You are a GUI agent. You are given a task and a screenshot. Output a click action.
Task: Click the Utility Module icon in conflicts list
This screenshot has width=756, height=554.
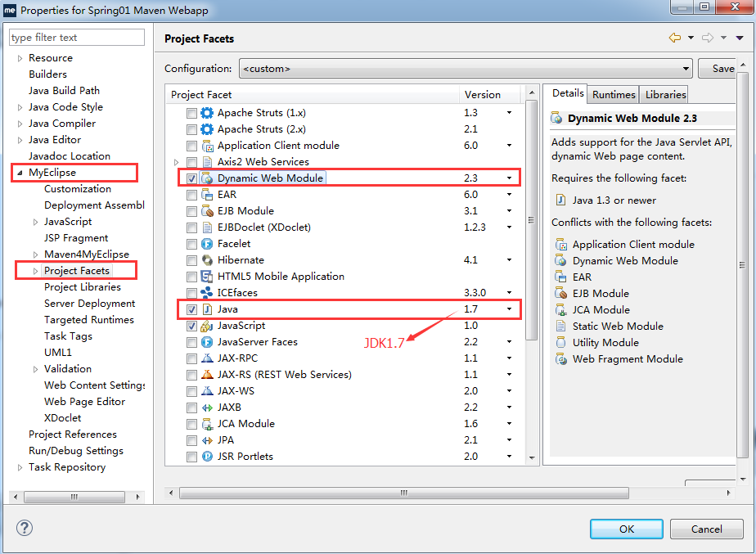tap(560, 343)
